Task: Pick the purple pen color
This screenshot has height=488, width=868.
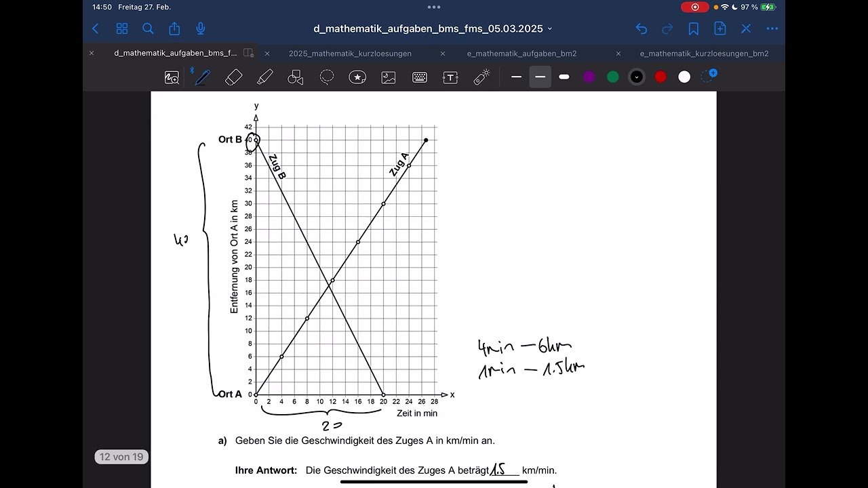Action: click(589, 77)
